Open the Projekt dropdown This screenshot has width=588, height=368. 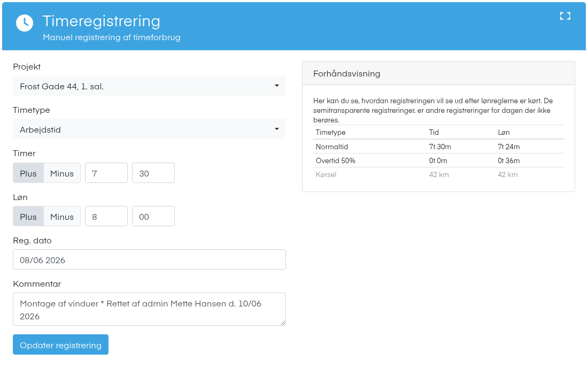(149, 86)
